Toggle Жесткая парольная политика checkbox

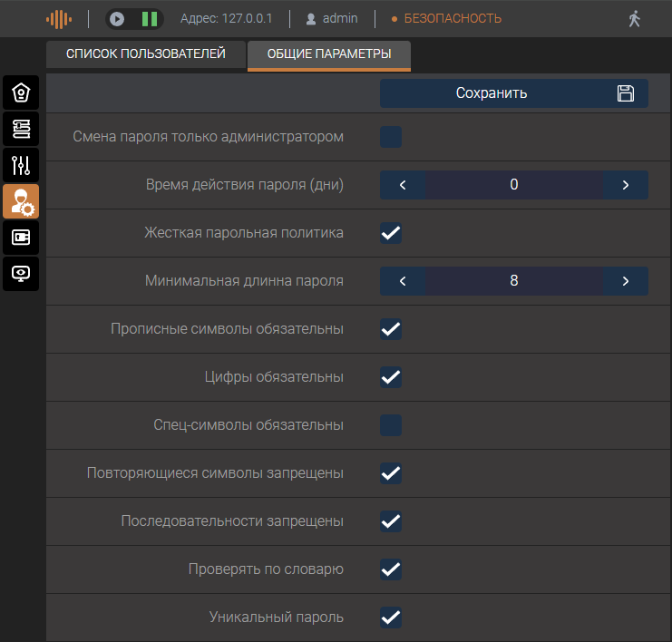391,233
